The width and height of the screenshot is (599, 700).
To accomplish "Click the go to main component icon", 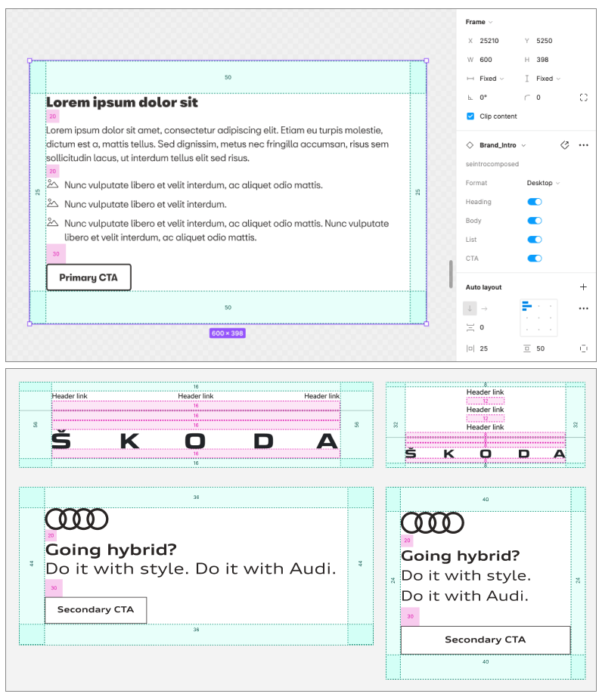I will click(564, 145).
